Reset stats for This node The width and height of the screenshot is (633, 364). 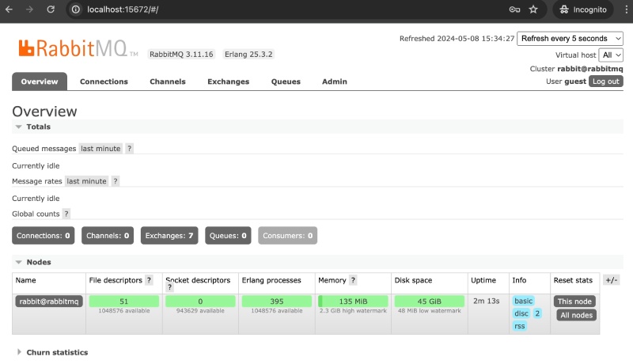point(574,301)
